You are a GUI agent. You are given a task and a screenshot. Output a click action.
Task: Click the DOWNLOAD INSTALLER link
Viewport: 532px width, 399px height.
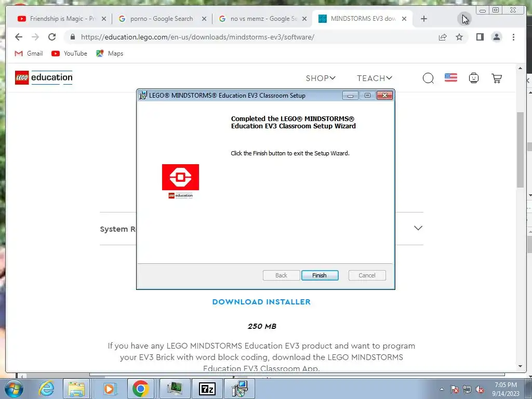(261, 302)
